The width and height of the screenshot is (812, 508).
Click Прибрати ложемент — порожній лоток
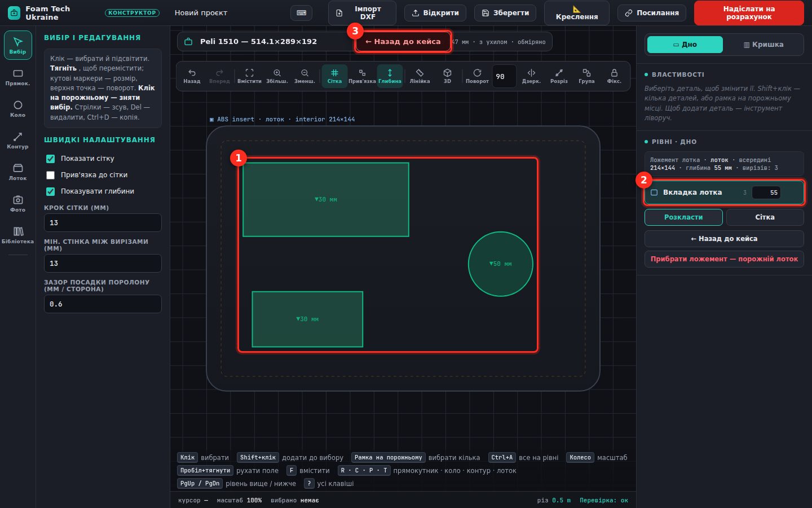coord(724,259)
